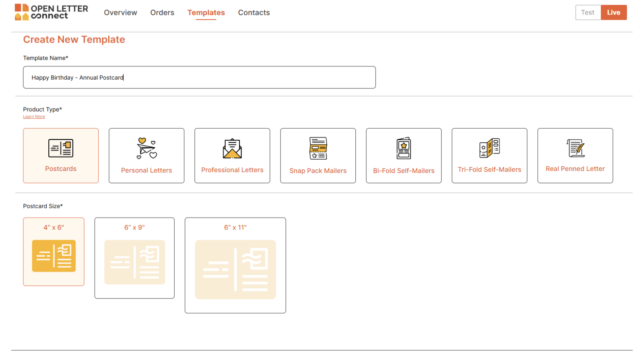
Task: Select the 4" x 6" postcard size
Action: [x=54, y=252]
